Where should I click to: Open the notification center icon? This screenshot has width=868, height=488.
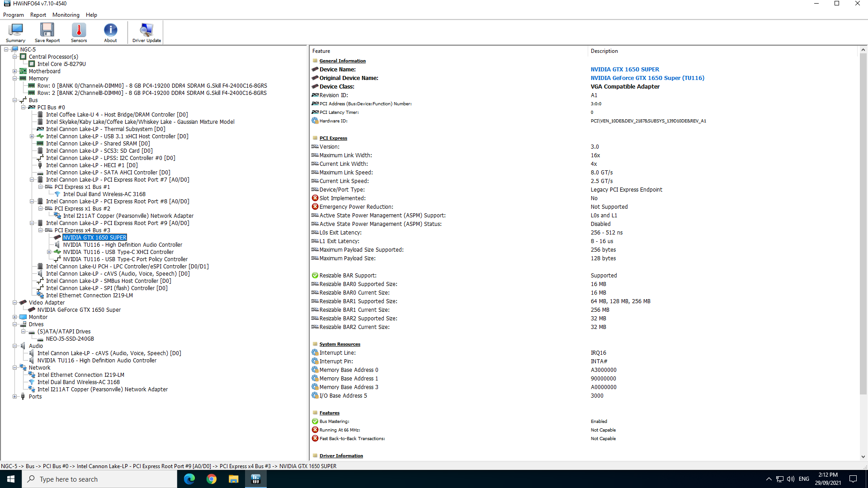point(853,479)
